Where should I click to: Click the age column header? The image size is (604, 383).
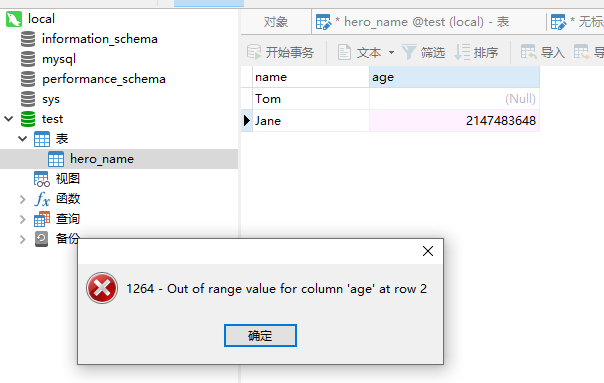(454, 77)
